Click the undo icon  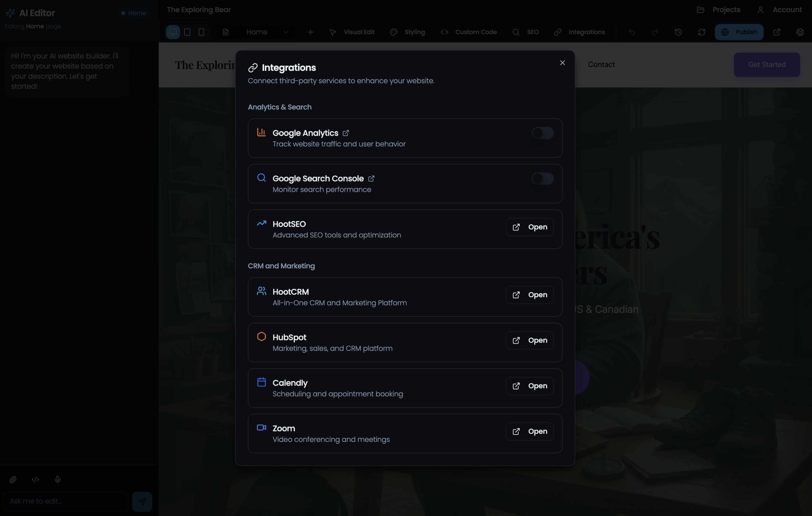tap(631, 32)
